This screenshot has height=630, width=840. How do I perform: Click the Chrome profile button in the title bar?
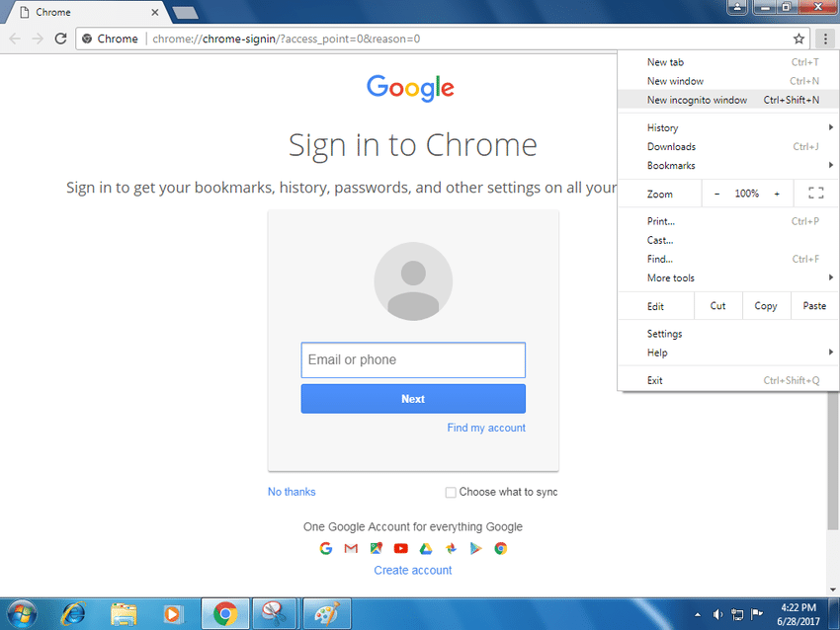click(737, 7)
